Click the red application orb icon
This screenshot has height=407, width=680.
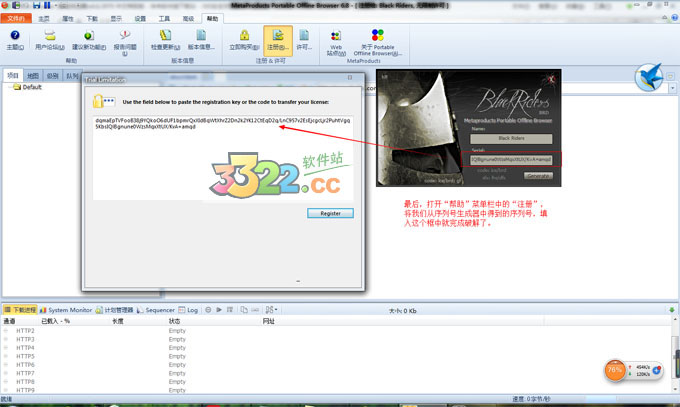(x=5, y=5)
